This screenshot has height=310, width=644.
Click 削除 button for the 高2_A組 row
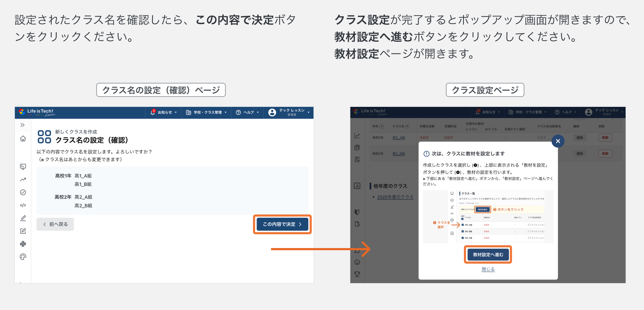(605, 138)
